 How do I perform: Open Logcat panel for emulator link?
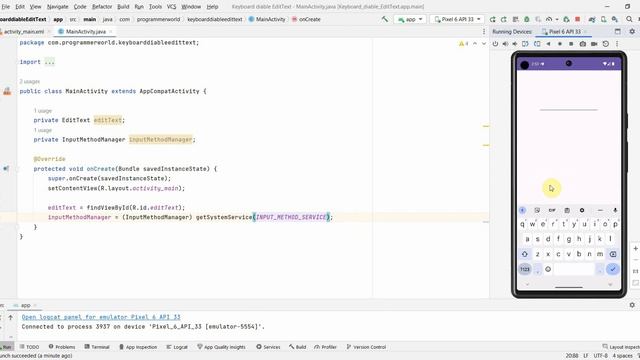[x=101, y=317]
